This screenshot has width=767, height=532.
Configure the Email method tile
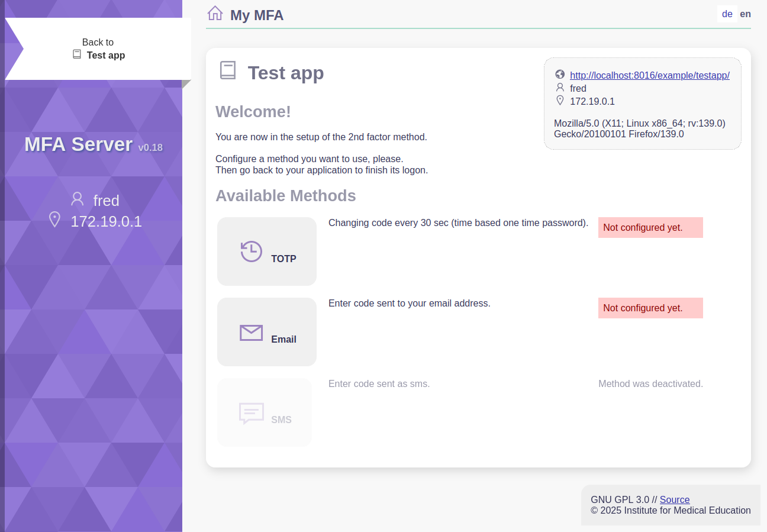267,332
